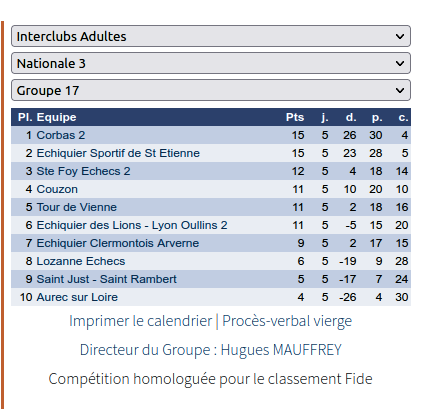
Task: Click the Equipe column header
Action: (x=56, y=117)
